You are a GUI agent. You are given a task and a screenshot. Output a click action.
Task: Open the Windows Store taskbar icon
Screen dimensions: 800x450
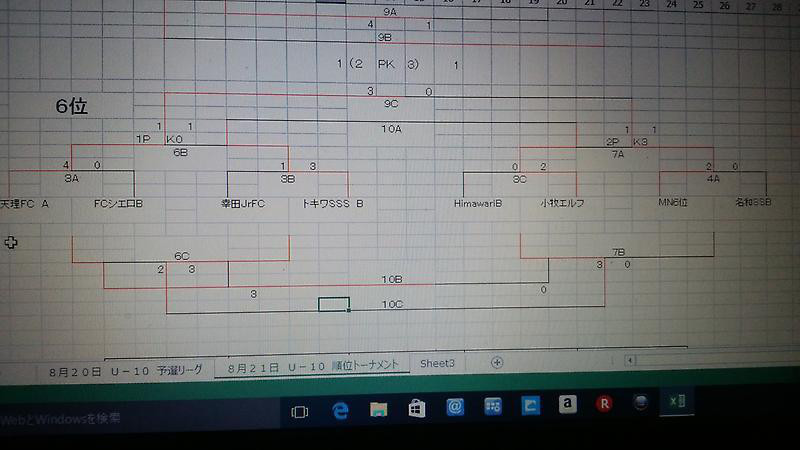coord(417,407)
